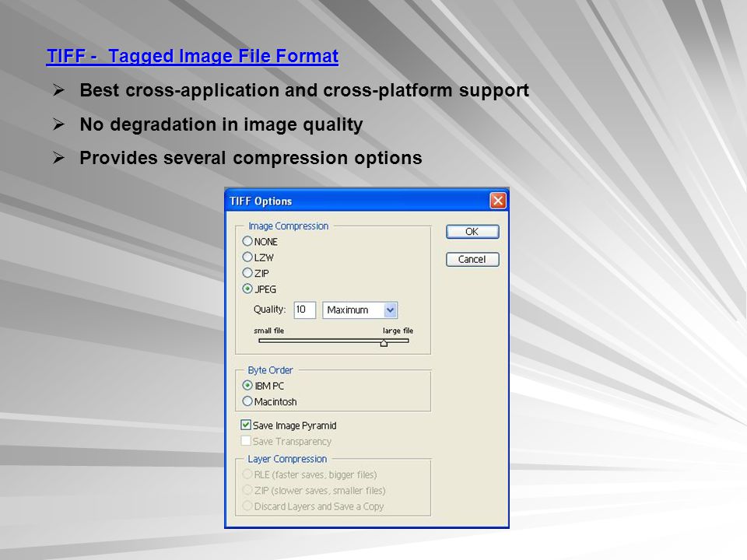Click the 'Image Compression' group label
747x560 pixels.
[x=288, y=226]
